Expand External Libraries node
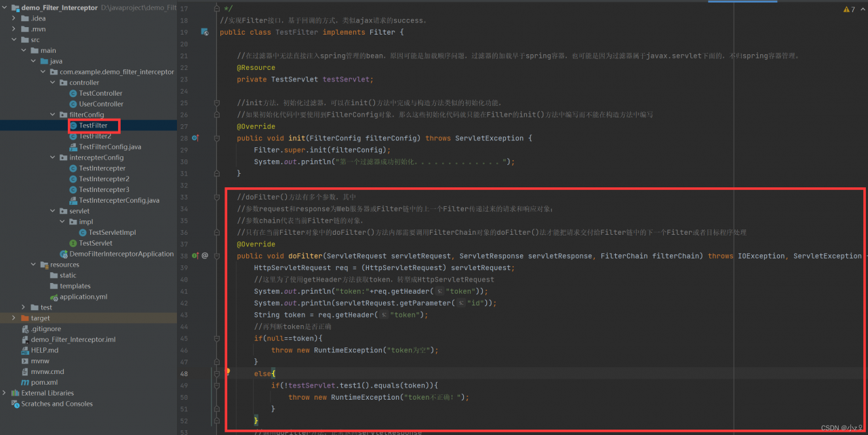This screenshot has height=435, width=868. pos(5,393)
